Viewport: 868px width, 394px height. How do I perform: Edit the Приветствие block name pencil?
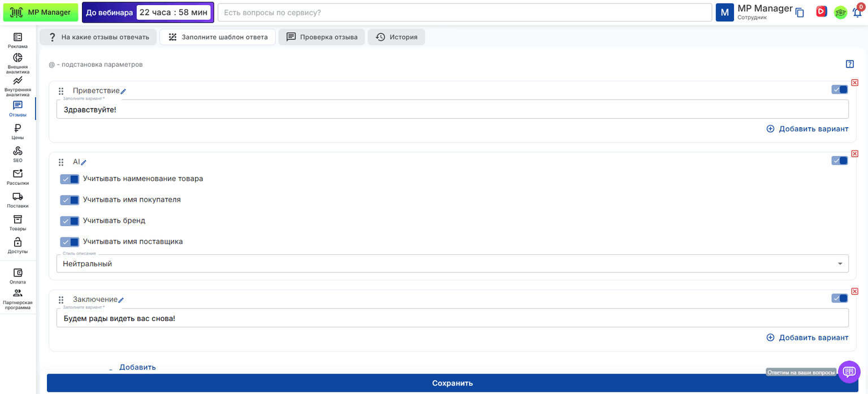123,92
